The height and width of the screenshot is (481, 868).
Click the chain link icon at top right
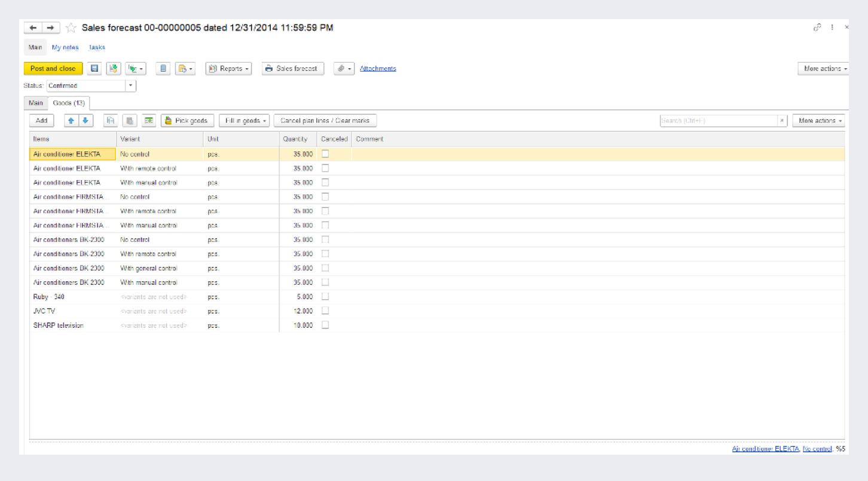pyautogui.click(x=817, y=28)
